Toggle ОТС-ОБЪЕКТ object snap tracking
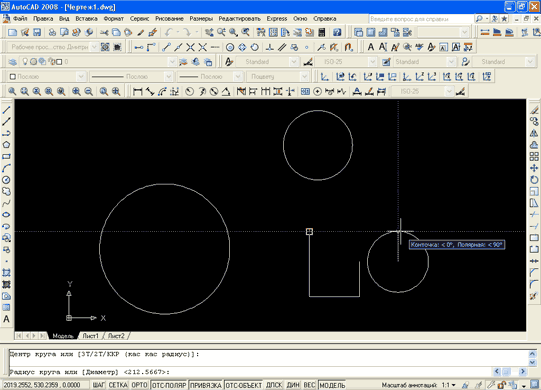The height and width of the screenshot is (390, 541). (244, 385)
